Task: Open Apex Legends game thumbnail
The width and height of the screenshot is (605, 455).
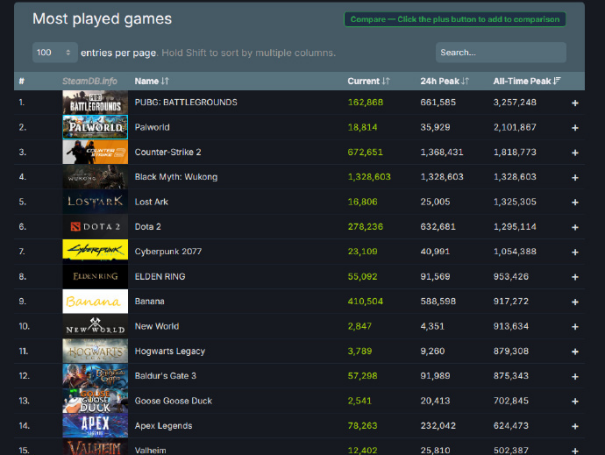Action: pos(95,426)
